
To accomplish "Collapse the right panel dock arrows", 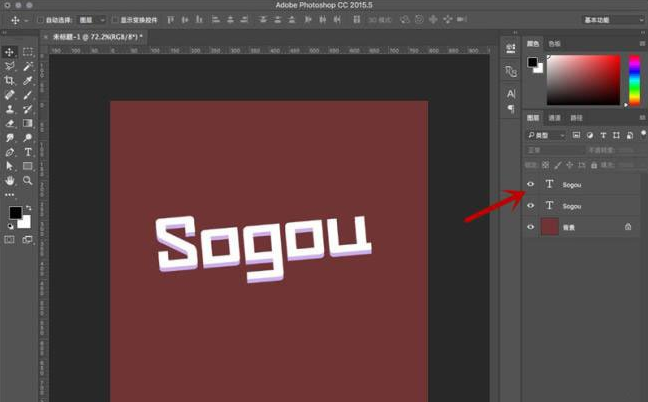I will click(x=643, y=32).
